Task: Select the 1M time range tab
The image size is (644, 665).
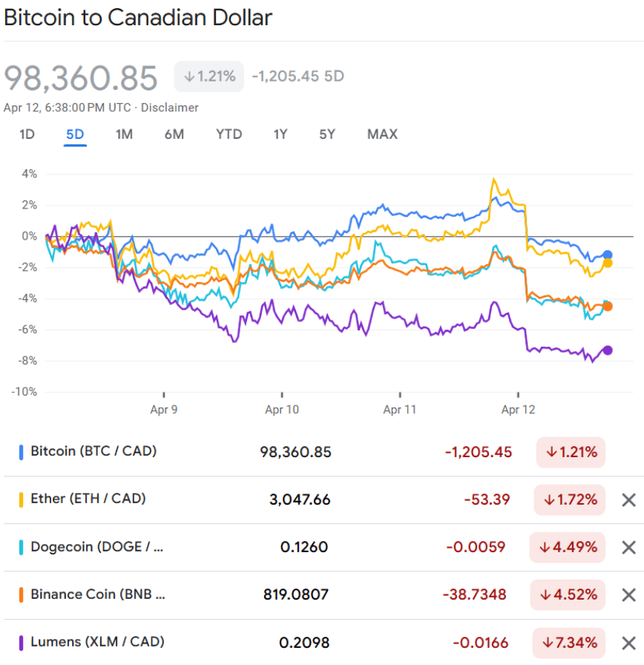Action: pyautogui.click(x=124, y=134)
